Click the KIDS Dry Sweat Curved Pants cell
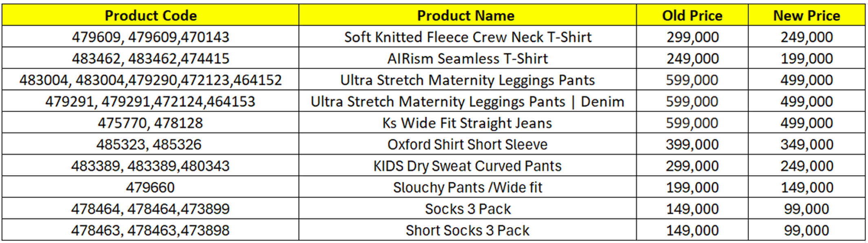 pyautogui.click(x=467, y=166)
